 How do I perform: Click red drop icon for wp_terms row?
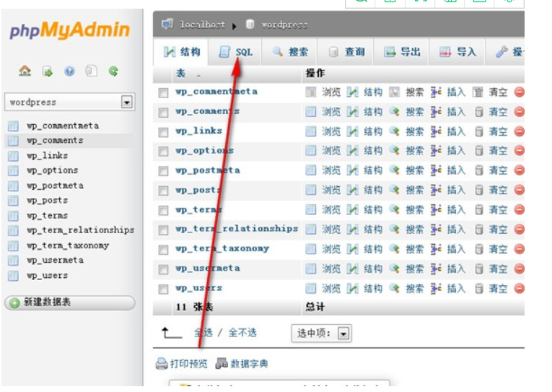coord(520,210)
